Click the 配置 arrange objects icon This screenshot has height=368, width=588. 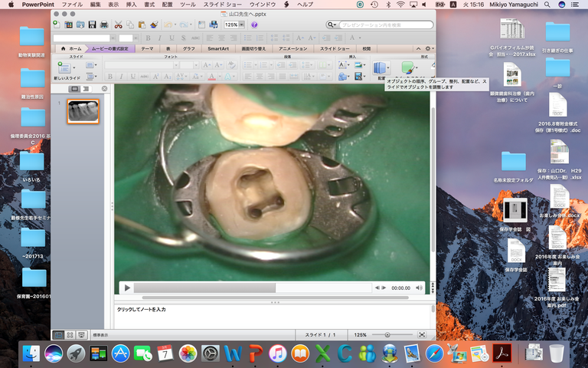point(381,68)
